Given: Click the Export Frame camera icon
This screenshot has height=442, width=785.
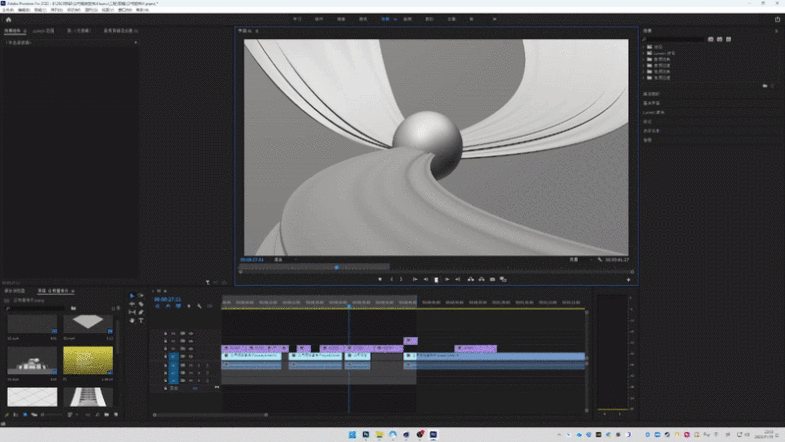Looking at the screenshot, I should (x=492, y=280).
